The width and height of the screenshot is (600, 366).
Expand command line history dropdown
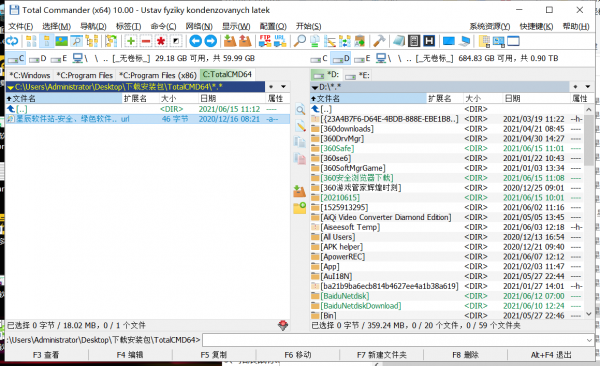click(x=589, y=340)
